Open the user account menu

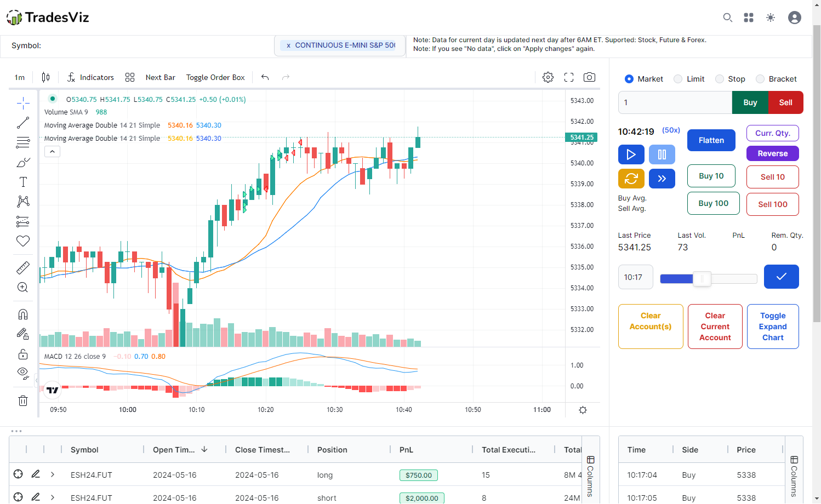[795, 18]
